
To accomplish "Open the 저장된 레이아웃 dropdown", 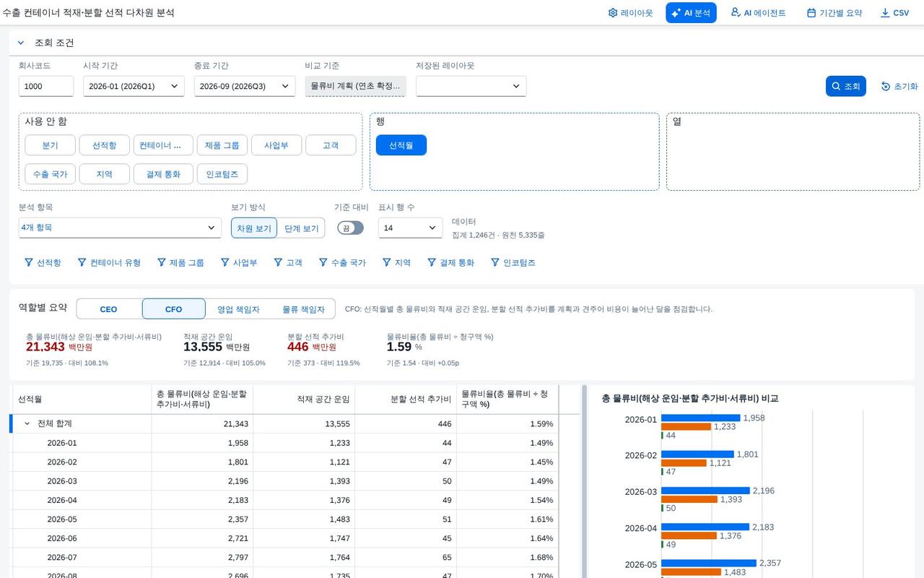I will pos(471,86).
